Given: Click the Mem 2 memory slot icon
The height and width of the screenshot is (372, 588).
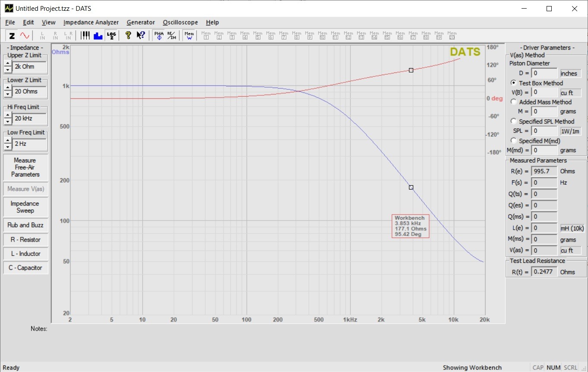Looking at the screenshot, I should coord(219,35).
